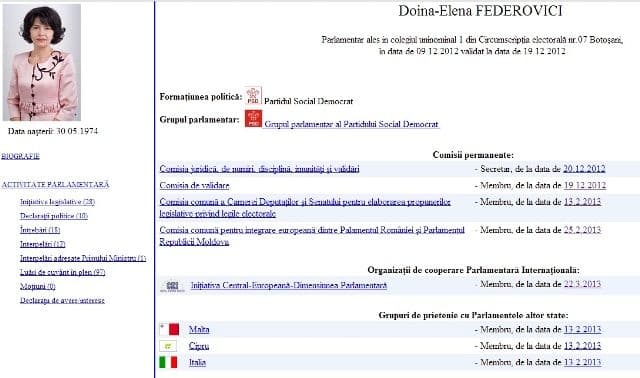The height and width of the screenshot is (378, 640).
Task: Open Luări de cuvânt în plen link
Action: point(62,272)
